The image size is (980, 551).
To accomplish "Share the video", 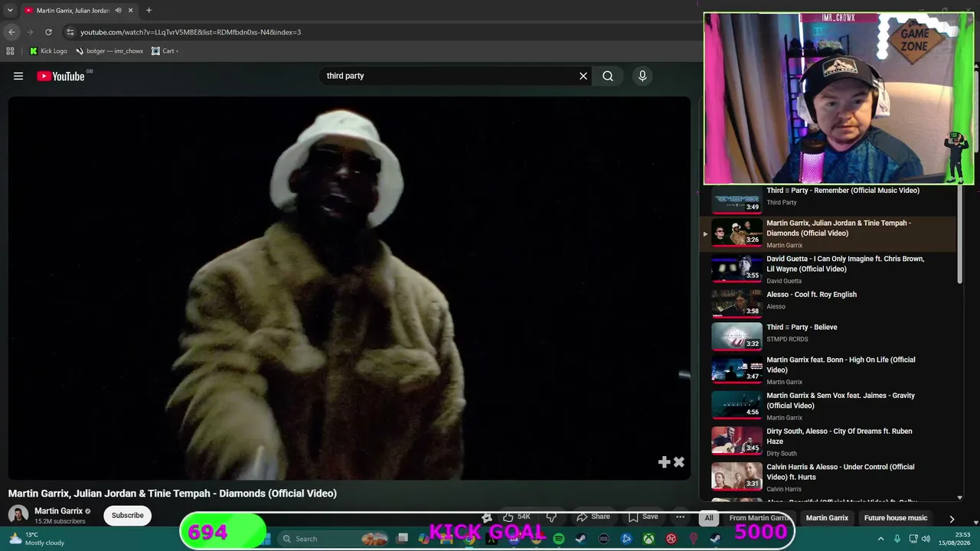I will pos(593,517).
